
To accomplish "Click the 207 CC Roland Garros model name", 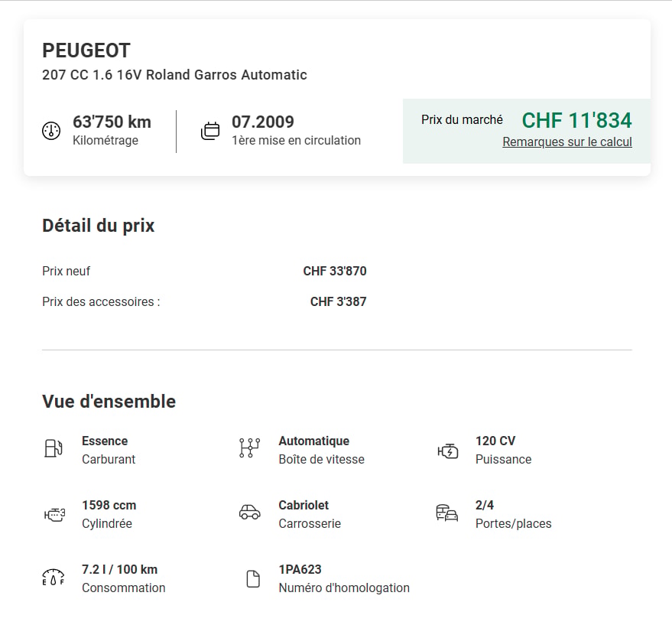I will pos(174,75).
